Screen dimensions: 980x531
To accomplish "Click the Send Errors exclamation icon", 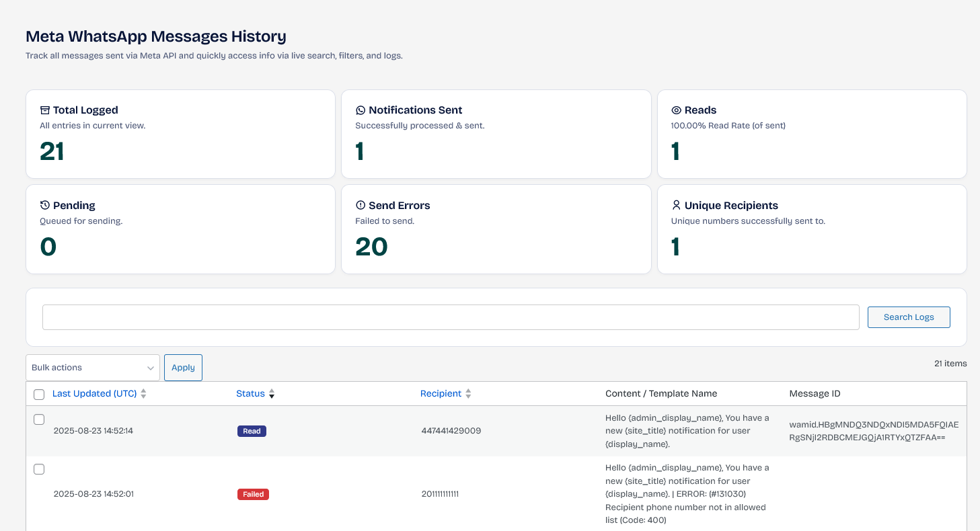I will pos(361,206).
